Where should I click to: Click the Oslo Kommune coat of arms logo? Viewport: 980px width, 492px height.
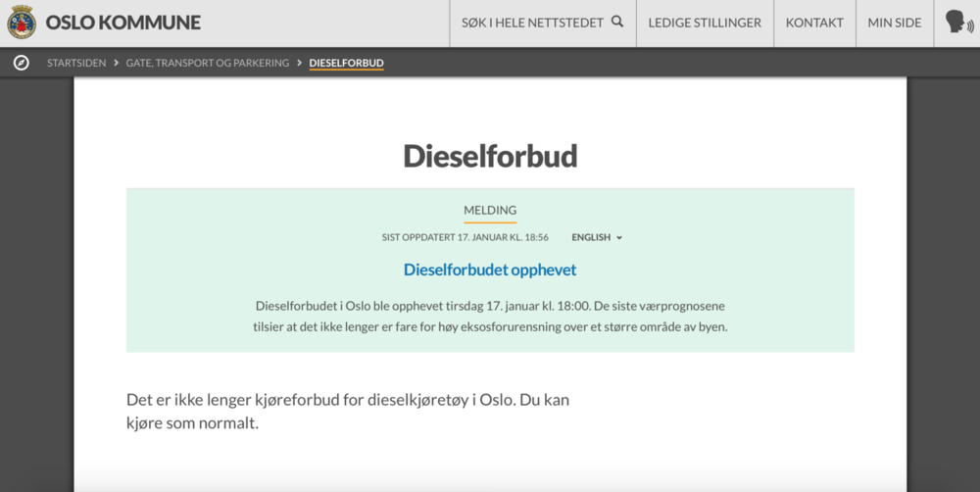(x=22, y=23)
